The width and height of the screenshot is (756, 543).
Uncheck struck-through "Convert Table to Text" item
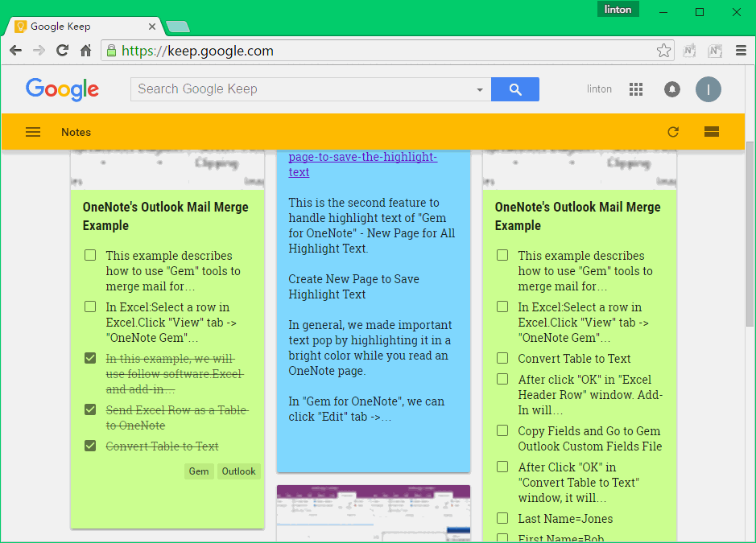click(x=90, y=446)
